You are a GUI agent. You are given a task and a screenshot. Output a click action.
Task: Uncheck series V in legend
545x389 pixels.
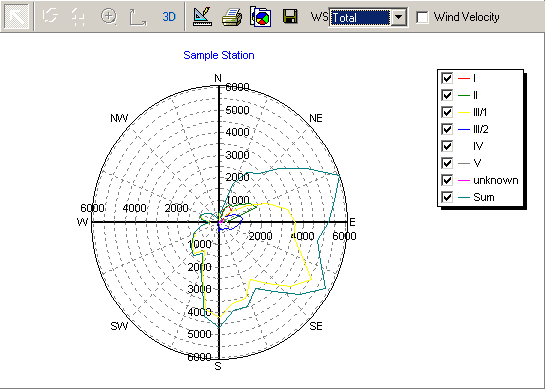pos(447,163)
